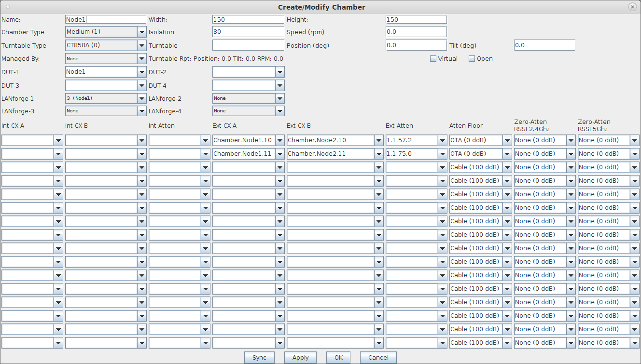
Task: Close the Create/Modify Chamber window
Action: [632, 7]
